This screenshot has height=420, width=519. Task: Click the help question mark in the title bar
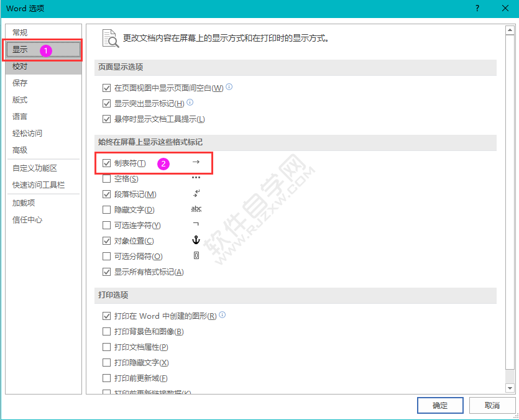click(477, 9)
